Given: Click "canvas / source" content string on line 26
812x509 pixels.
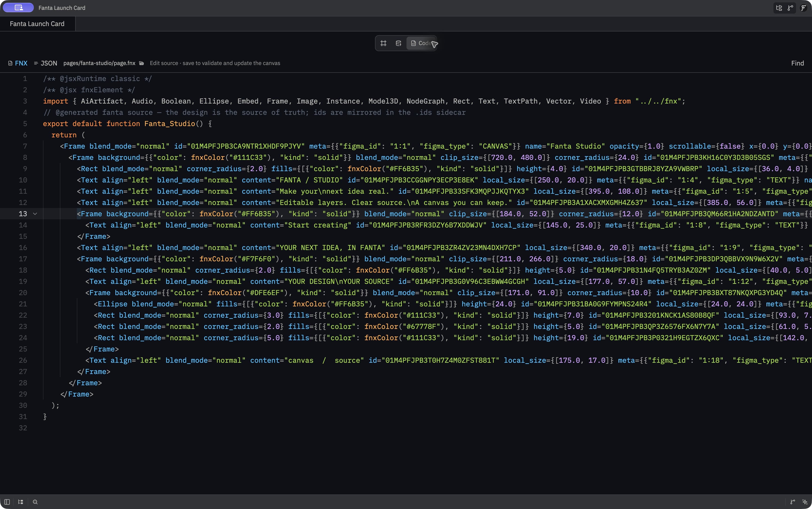Looking at the screenshot, I should coord(324,360).
